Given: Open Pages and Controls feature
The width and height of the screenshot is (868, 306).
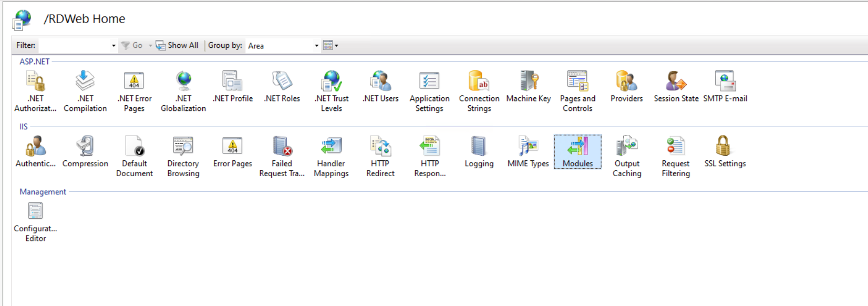Looking at the screenshot, I should click(x=577, y=91).
